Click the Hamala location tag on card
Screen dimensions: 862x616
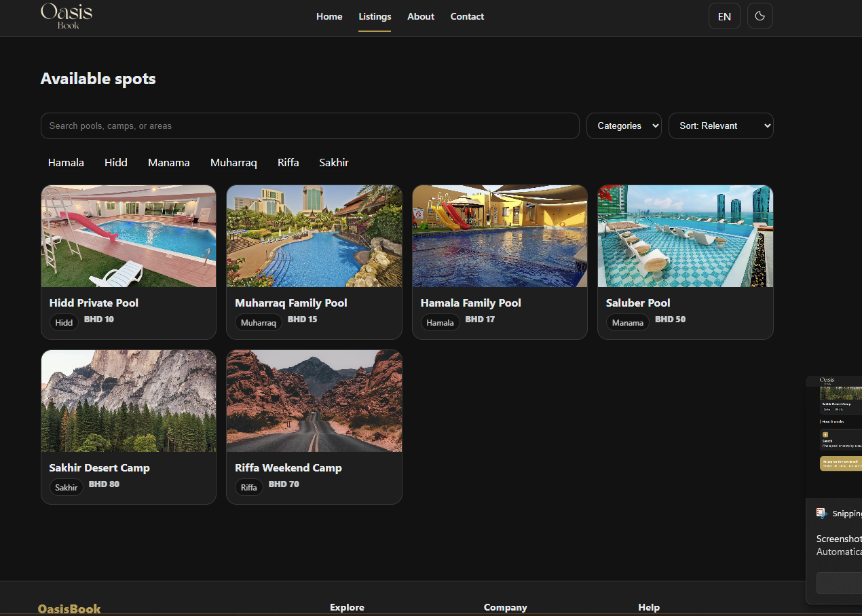(x=440, y=322)
